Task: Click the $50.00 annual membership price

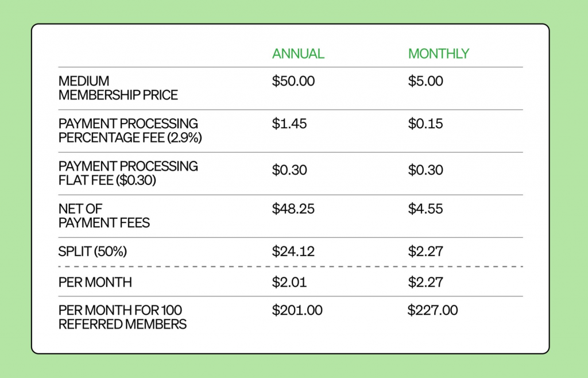Action: coord(293,81)
